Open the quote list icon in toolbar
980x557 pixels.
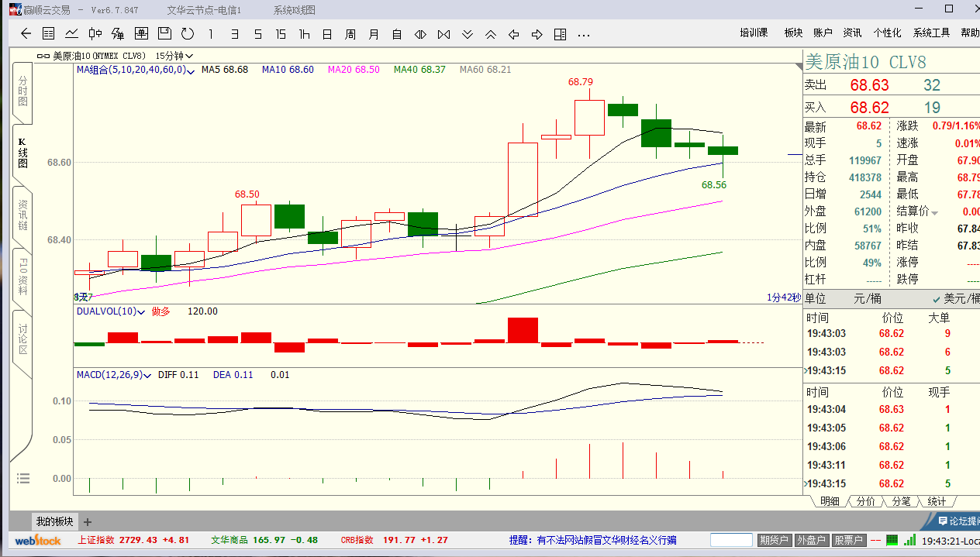point(48,34)
